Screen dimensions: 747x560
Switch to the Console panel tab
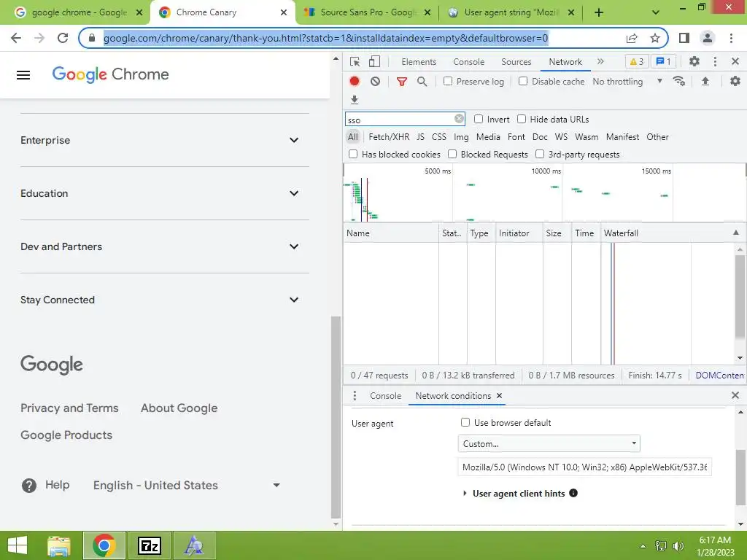(469, 62)
